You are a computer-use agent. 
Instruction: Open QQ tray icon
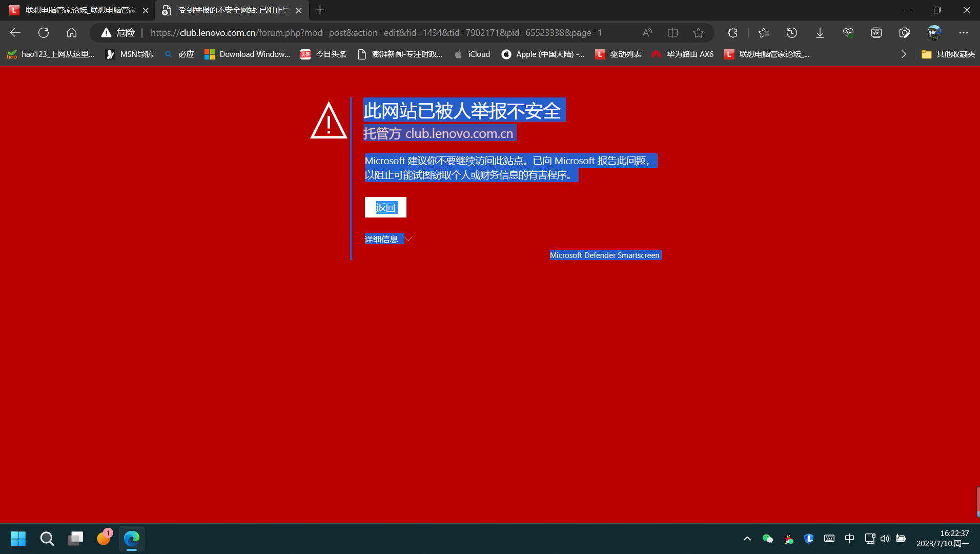click(789, 539)
